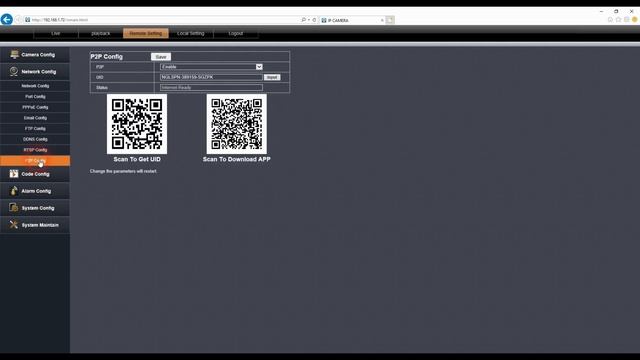Image resolution: width=640 pixels, height=360 pixels.
Task: Click the 'Status' row label
Action: 102,87
